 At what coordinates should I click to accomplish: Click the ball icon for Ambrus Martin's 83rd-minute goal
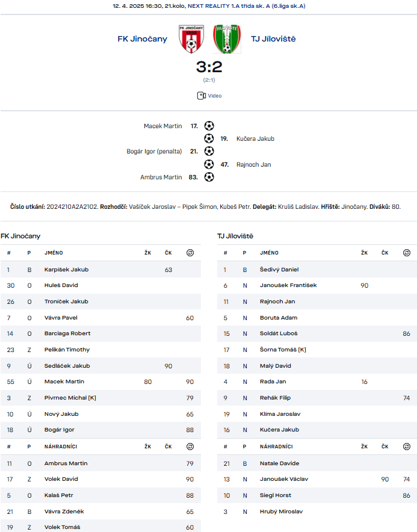[209, 177]
